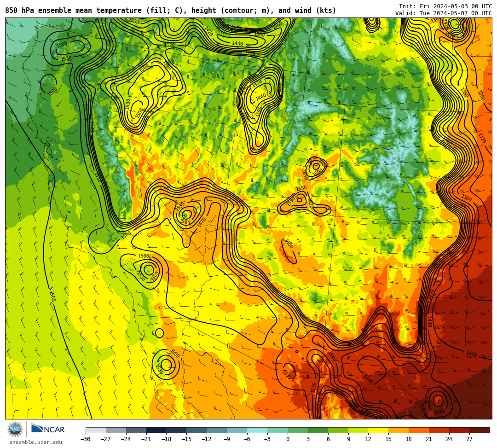Open the ensemble.ucar.edu site text
The image size is (497, 448).
tap(36, 442)
